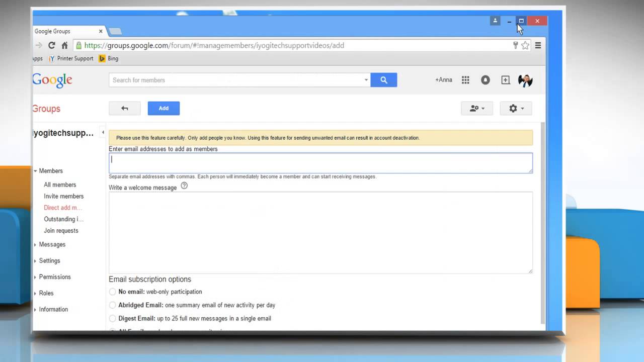Click the share plus-box icon

tap(505, 80)
